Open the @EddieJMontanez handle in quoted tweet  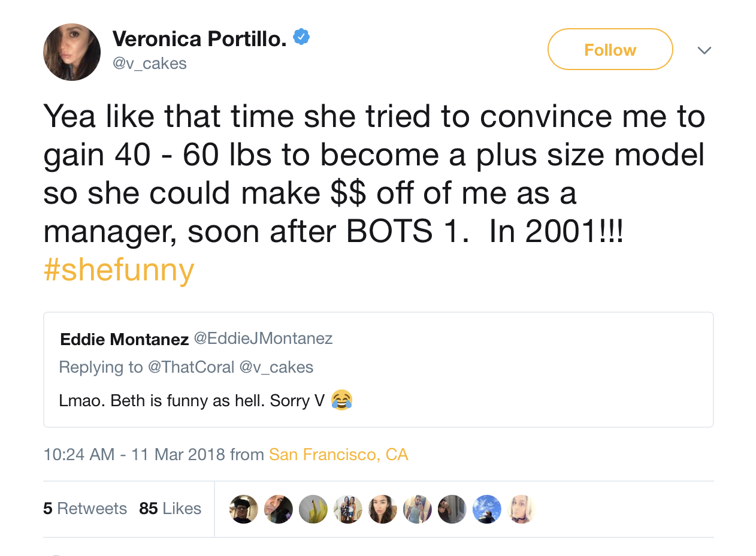[263, 339]
